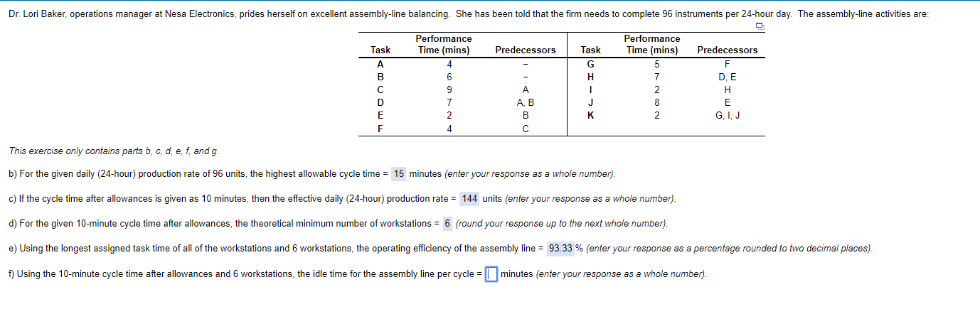Click task A in the table
The height and width of the screenshot is (309, 980).
pyautogui.click(x=380, y=63)
